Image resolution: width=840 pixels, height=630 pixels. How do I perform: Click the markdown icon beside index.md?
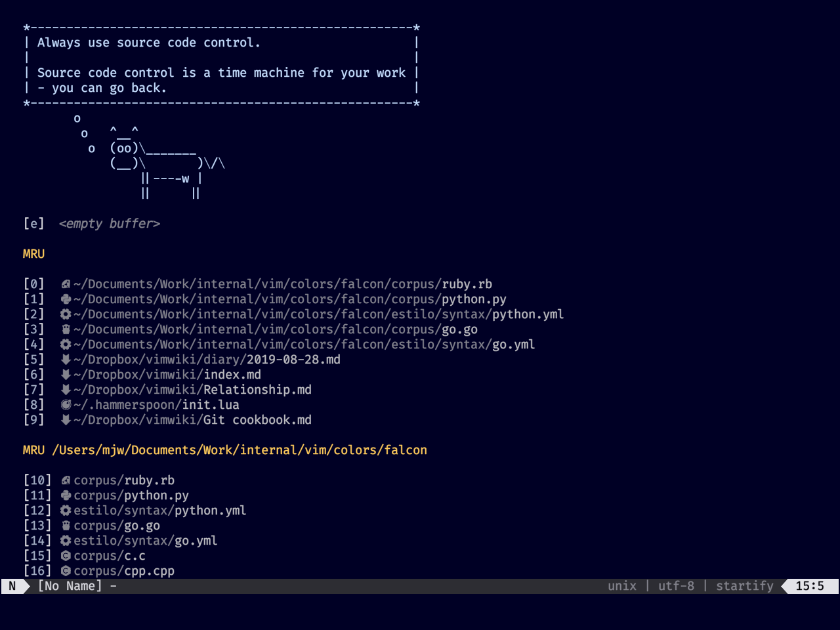click(66, 375)
